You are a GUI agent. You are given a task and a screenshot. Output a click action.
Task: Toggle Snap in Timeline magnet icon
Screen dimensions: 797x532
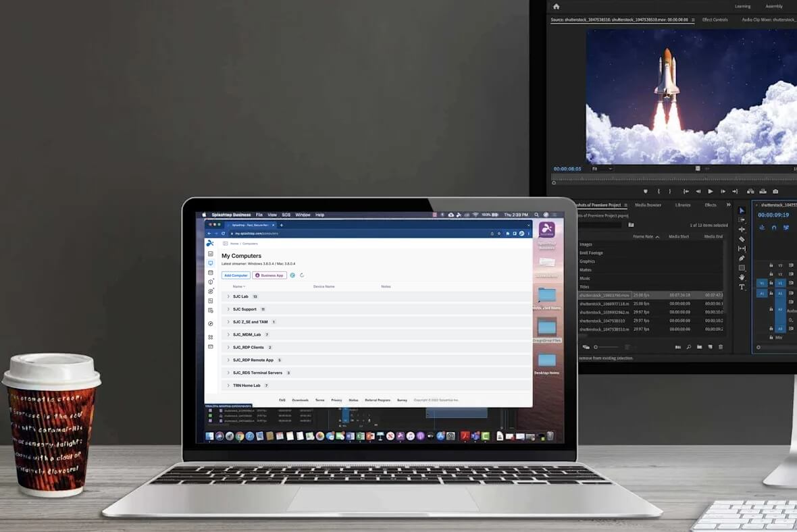[773, 228]
